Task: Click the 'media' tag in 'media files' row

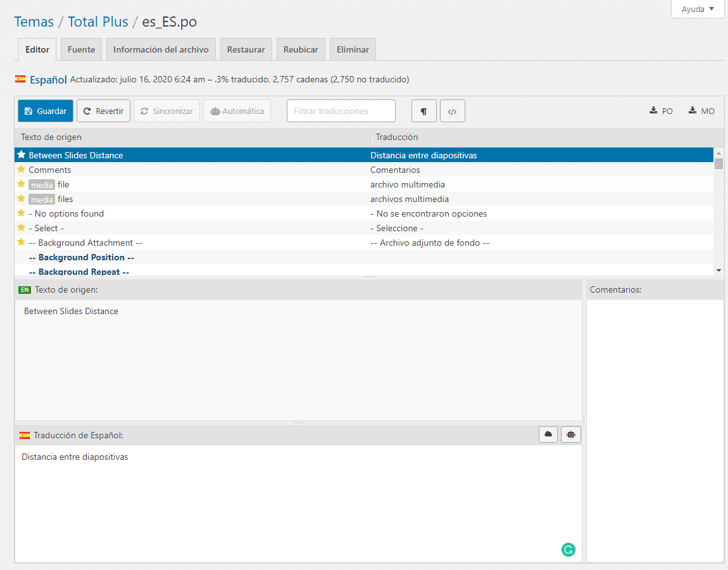Action: (x=42, y=199)
